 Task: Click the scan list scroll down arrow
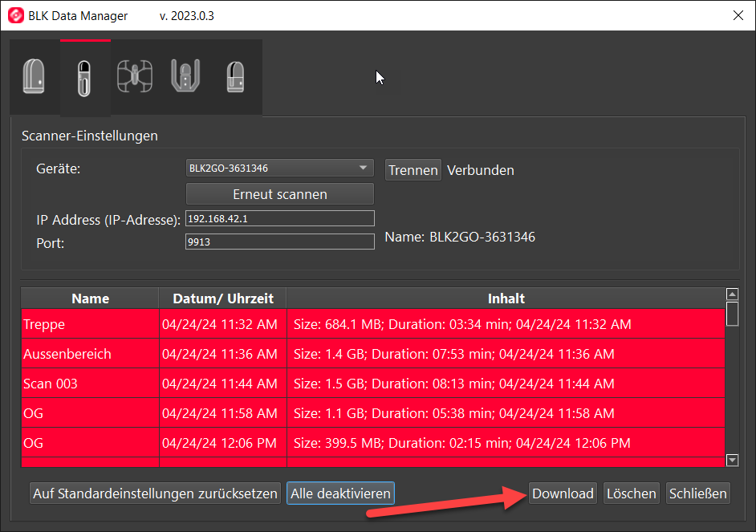click(x=732, y=461)
